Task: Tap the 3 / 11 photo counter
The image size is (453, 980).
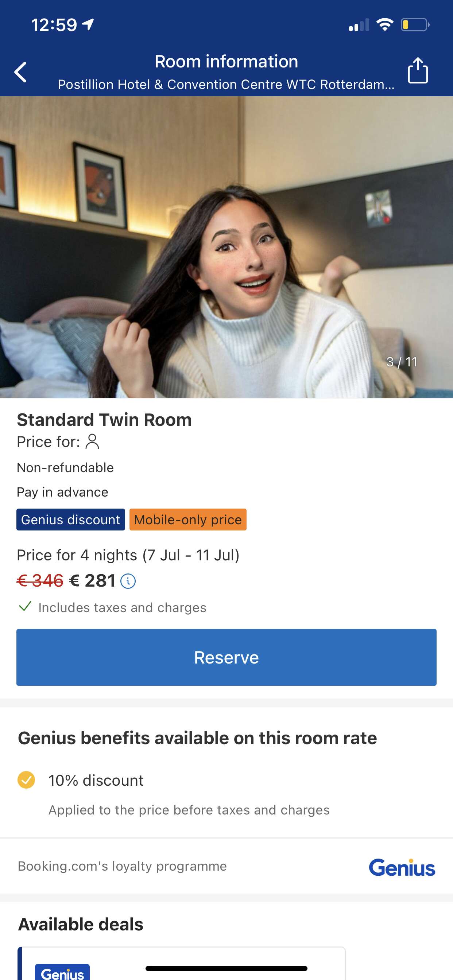Action: (402, 362)
